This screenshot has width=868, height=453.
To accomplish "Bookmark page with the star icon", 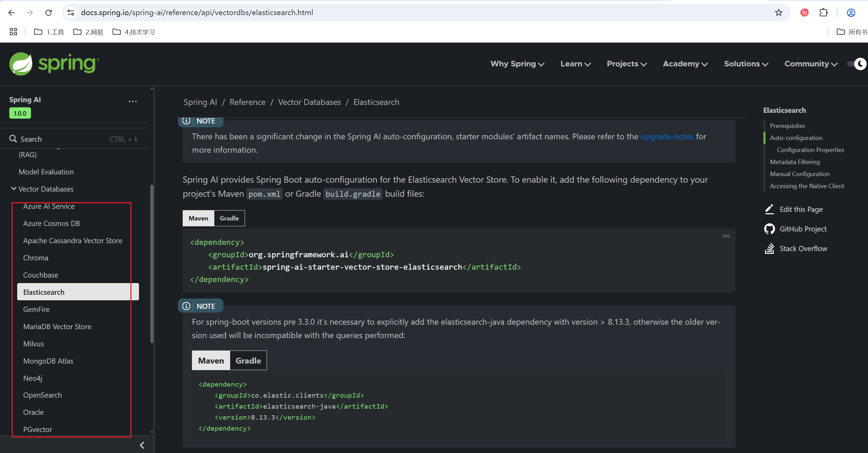I will click(x=779, y=13).
